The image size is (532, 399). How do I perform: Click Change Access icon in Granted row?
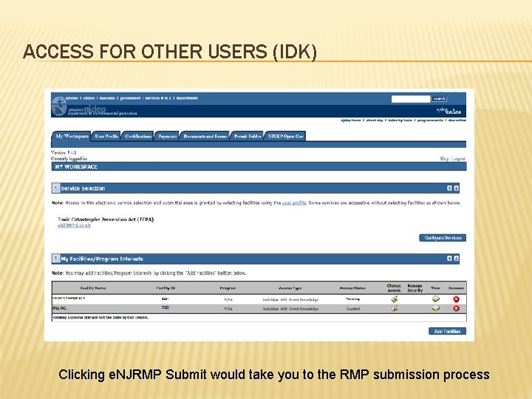[x=394, y=308]
